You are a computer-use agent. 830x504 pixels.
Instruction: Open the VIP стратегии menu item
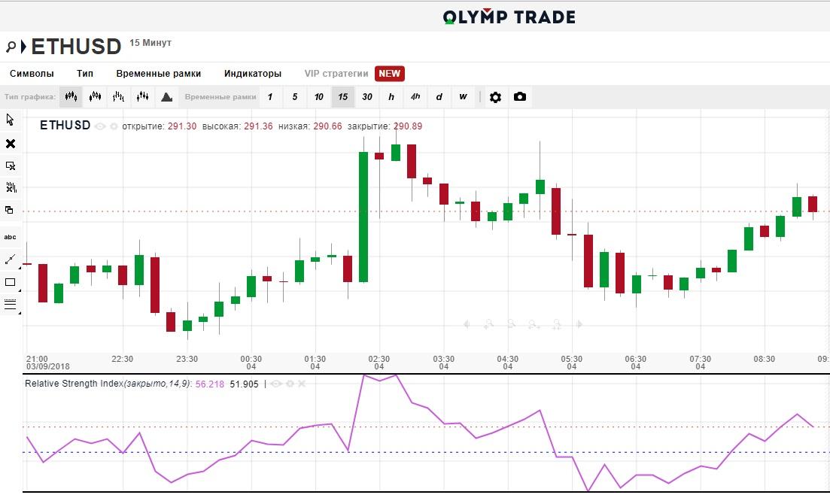(336, 74)
